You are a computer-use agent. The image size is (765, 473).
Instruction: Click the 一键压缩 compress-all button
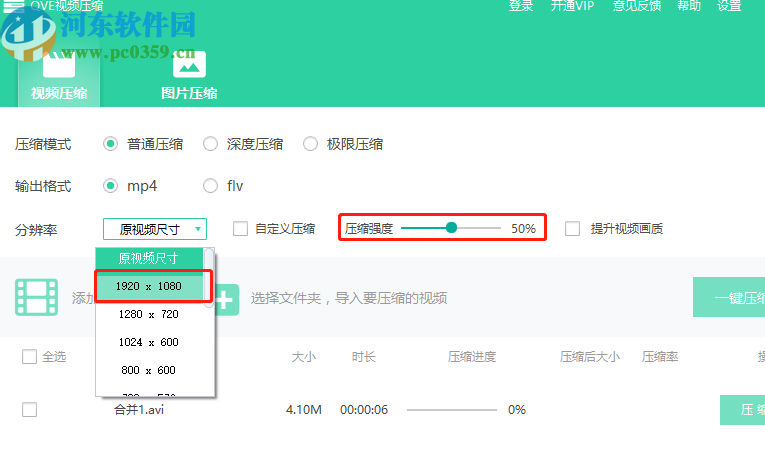(x=729, y=297)
